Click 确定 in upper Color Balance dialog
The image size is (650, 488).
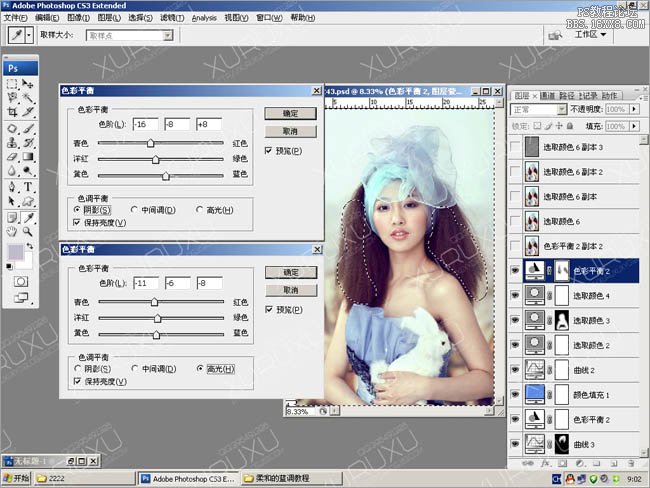click(290, 113)
